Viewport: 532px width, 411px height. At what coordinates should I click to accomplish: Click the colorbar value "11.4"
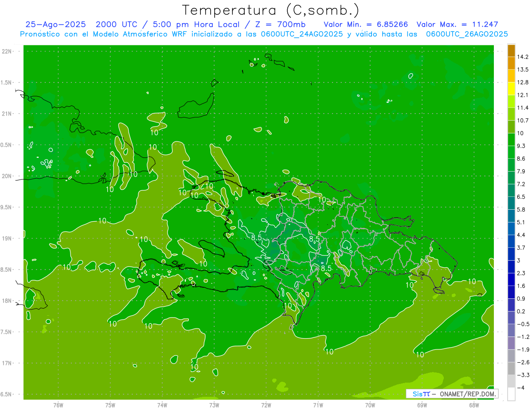tap(523, 108)
